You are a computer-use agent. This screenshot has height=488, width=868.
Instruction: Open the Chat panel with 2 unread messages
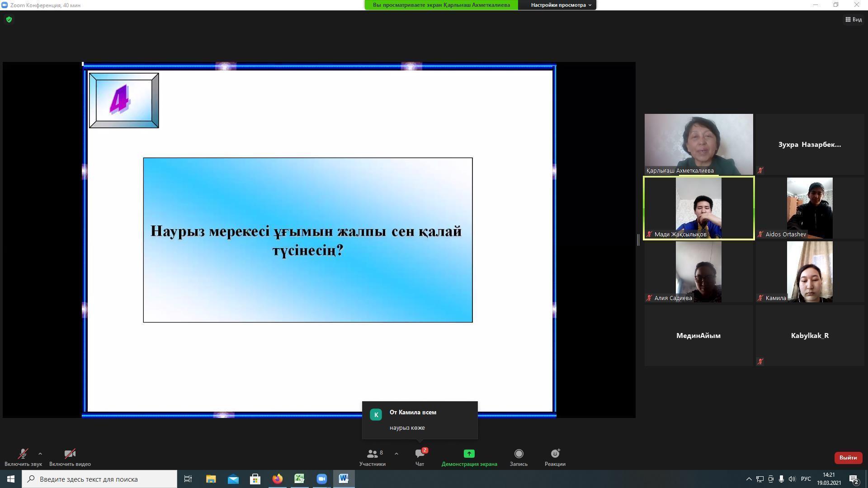tap(420, 454)
